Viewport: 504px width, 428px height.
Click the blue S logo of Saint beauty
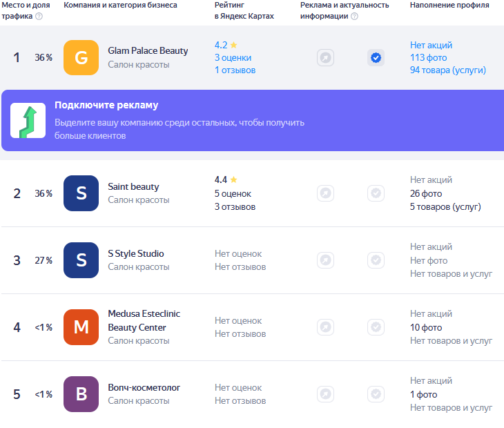coord(81,193)
